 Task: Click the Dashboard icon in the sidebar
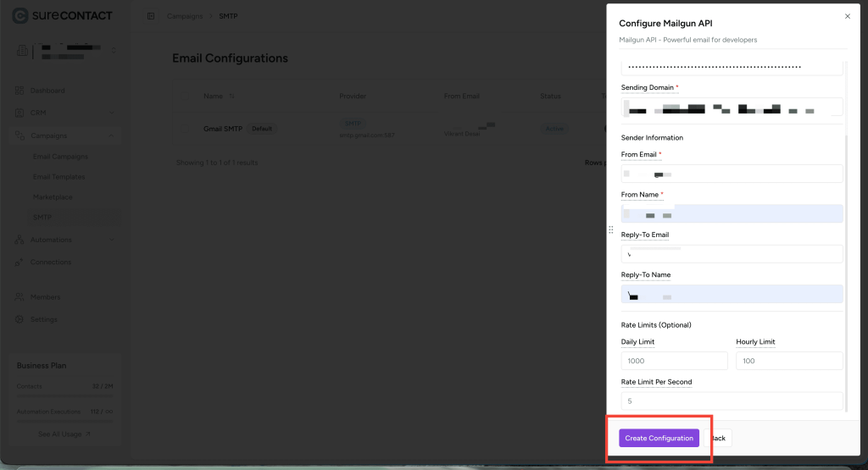(x=20, y=91)
